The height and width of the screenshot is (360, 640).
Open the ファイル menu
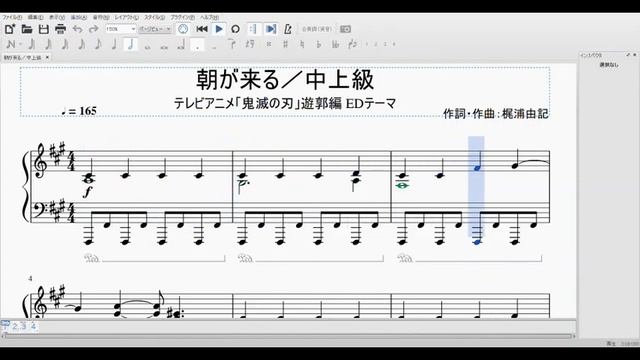tap(12, 18)
